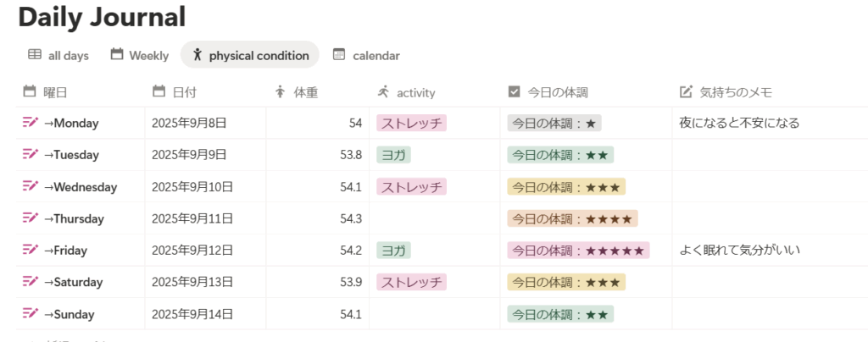Open the ストレッチ activity tag on Monday
Viewport: 868px width, 342px height.
tap(412, 124)
